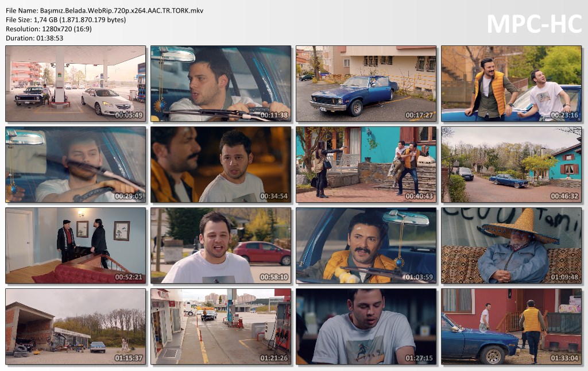Select the thumbnail stamped 01:09:48

point(512,246)
